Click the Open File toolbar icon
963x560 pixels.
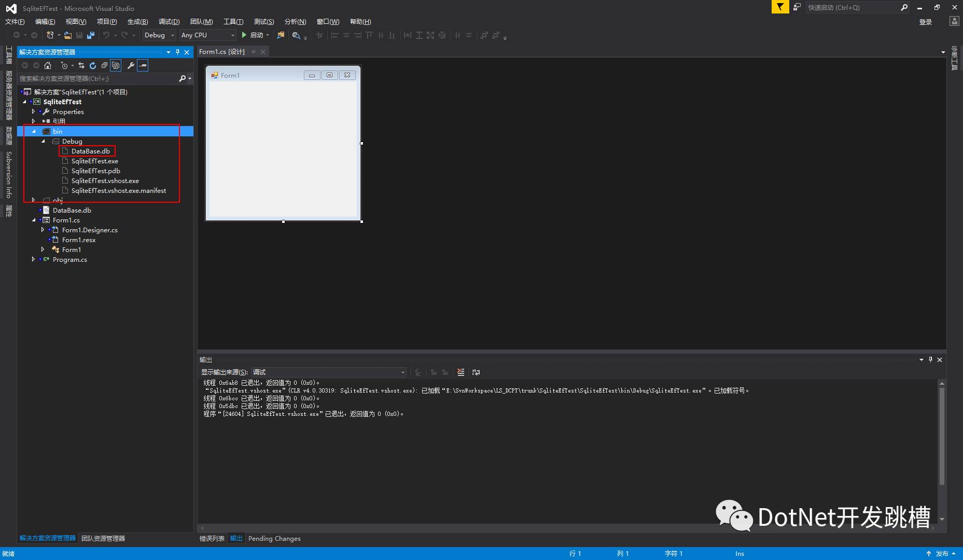[68, 35]
